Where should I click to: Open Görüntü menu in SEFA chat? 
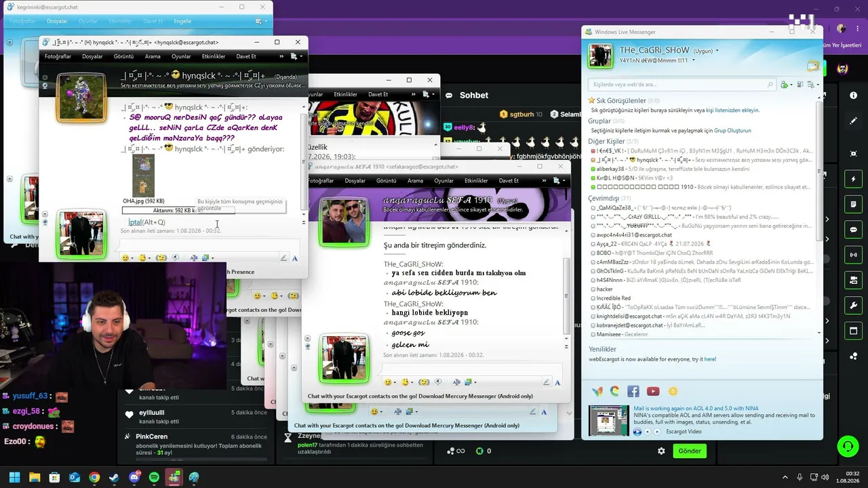tap(387, 181)
